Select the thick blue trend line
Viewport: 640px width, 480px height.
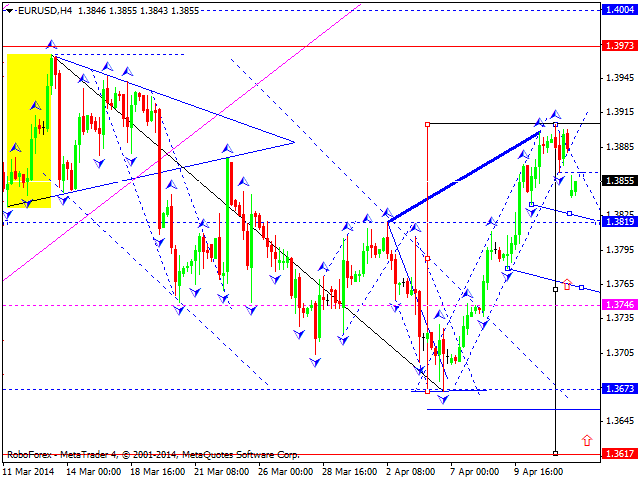click(x=465, y=175)
